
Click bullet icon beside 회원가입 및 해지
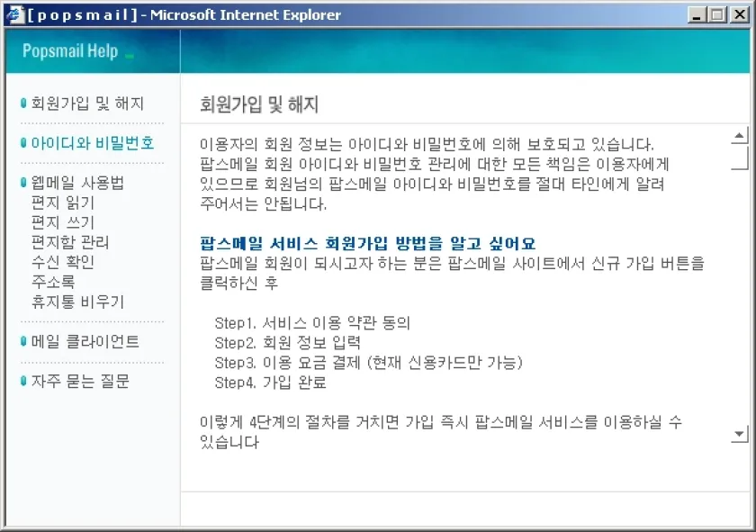tap(23, 103)
